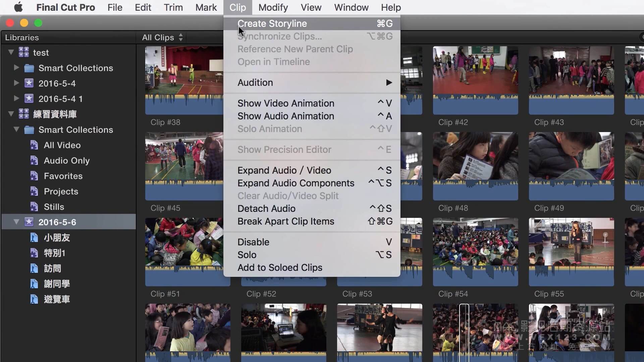Image resolution: width=644 pixels, height=362 pixels.
Task: Click the 特別1 smart collection icon
Action: [34, 253]
